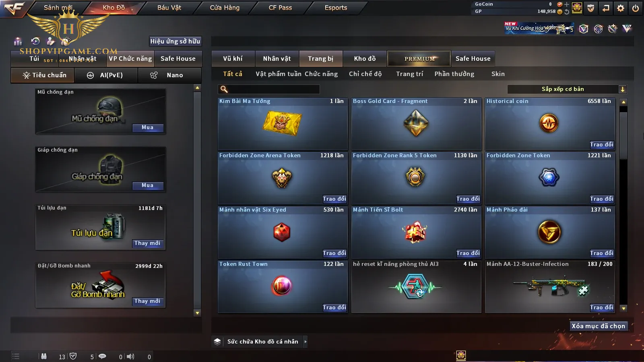Click the GP refresh icon

point(567,12)
